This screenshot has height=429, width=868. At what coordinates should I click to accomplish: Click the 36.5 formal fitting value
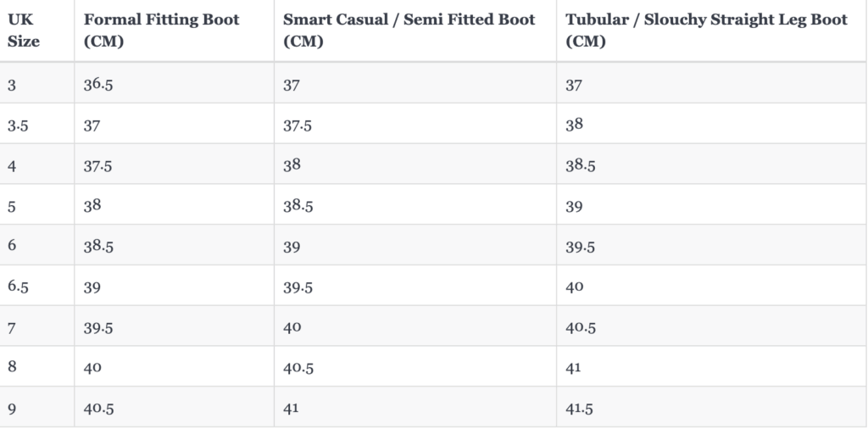click(x=98, y=85)
